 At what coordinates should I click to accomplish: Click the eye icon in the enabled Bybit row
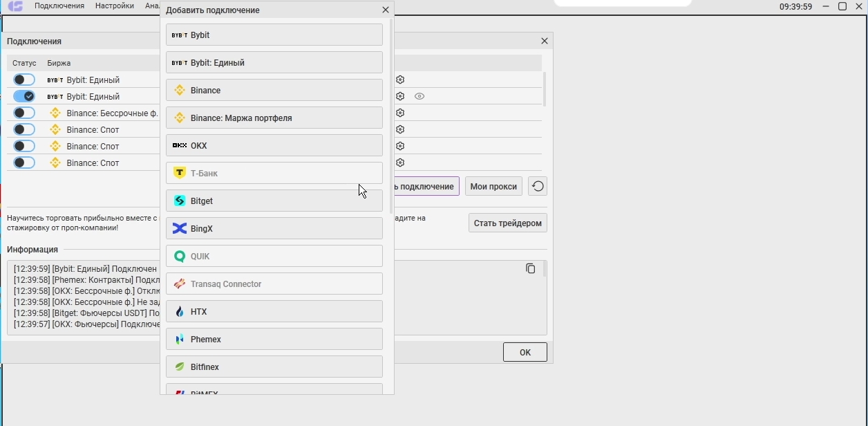pyautogui.click(x=419, y=96)
